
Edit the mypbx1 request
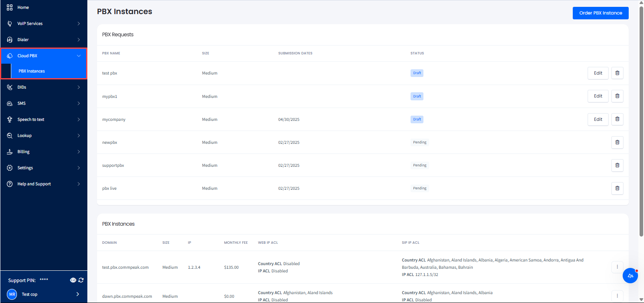coord(598,96)
